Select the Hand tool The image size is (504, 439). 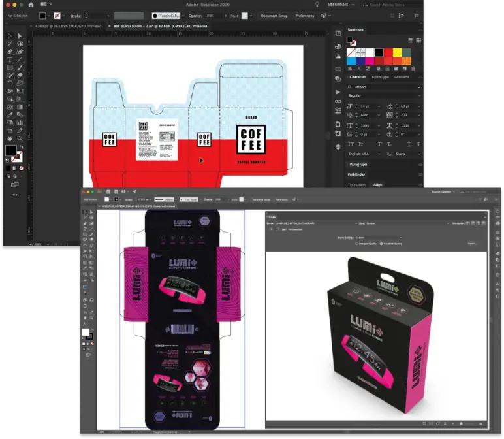tap(10, 138)
